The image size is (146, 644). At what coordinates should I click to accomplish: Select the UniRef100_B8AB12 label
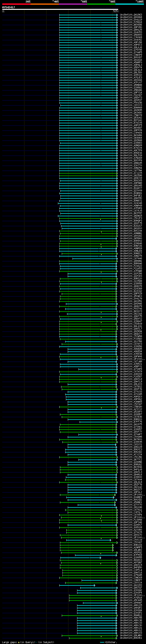pyautogui.click(x=131, y=616)
